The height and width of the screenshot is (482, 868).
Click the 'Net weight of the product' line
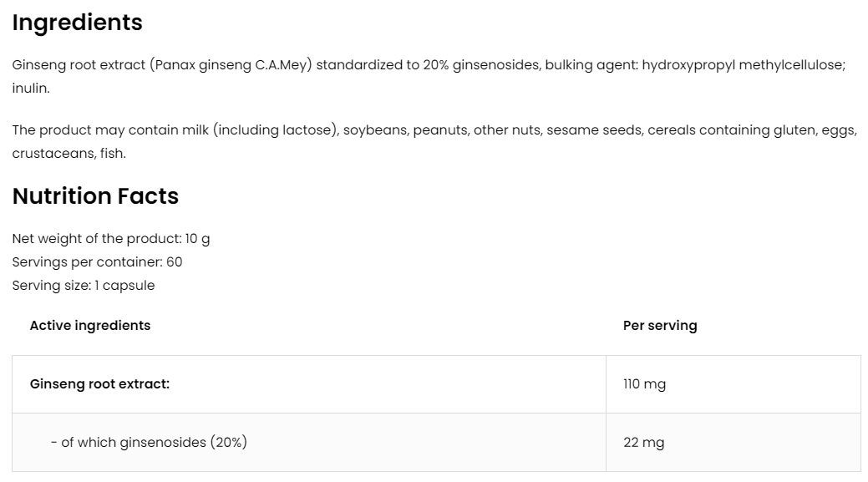click(111, 239)
